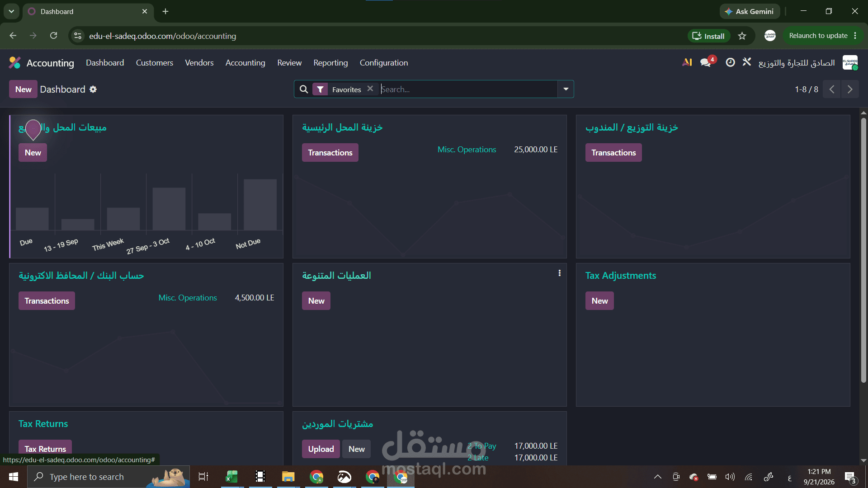Click the Tax Returns button
868x488 pixels.
coord(45,449)
